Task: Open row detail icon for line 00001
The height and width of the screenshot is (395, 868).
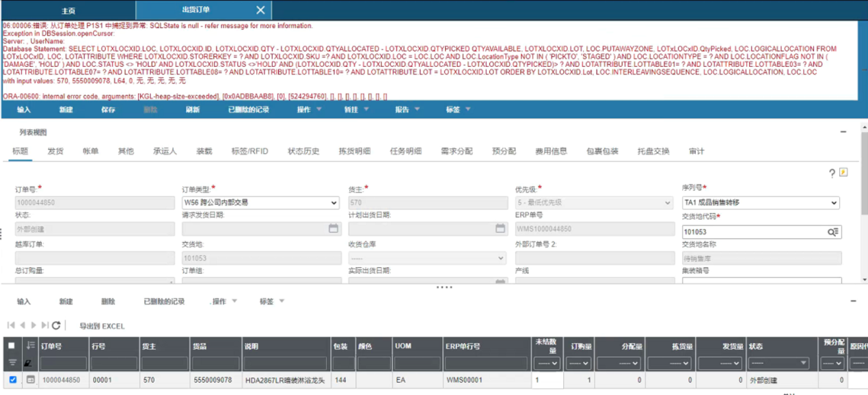Action: [x=30, y=380]
